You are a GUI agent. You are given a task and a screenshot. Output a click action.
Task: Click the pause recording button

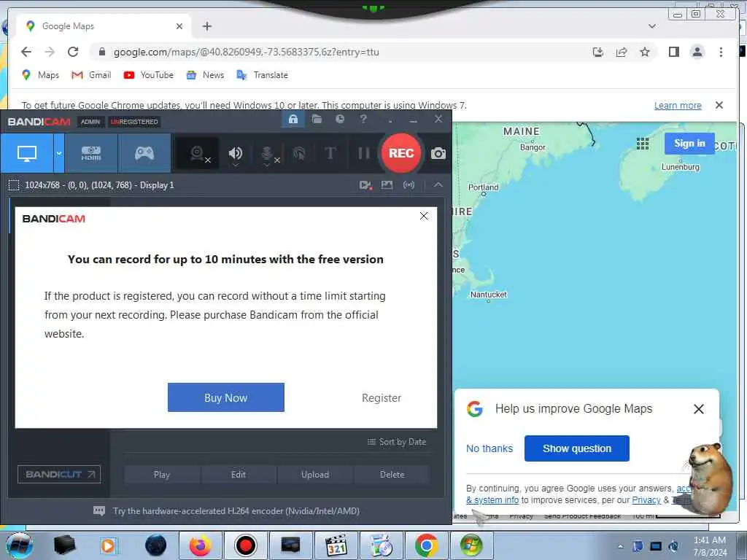[363, 153]
